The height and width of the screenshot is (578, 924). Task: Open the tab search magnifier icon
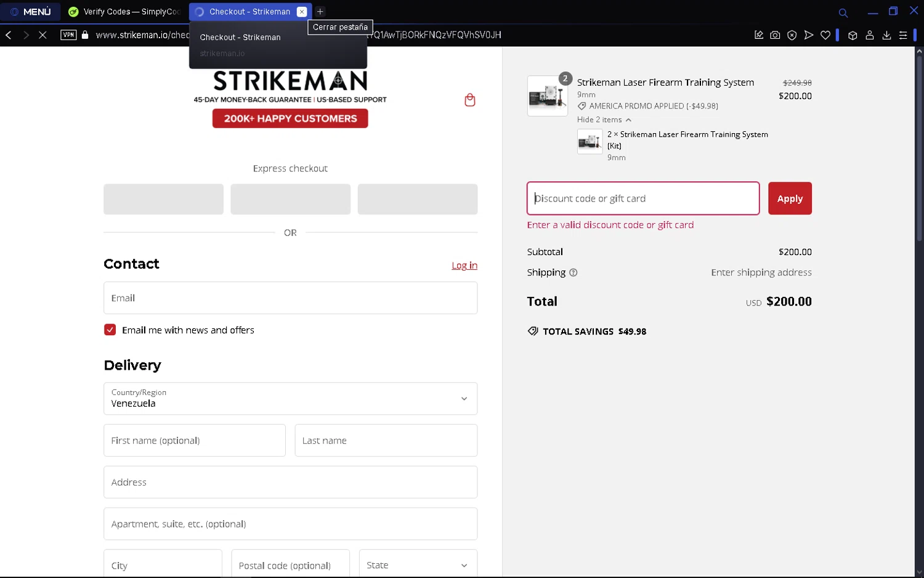pyautogui.click(x=843, y=12)
